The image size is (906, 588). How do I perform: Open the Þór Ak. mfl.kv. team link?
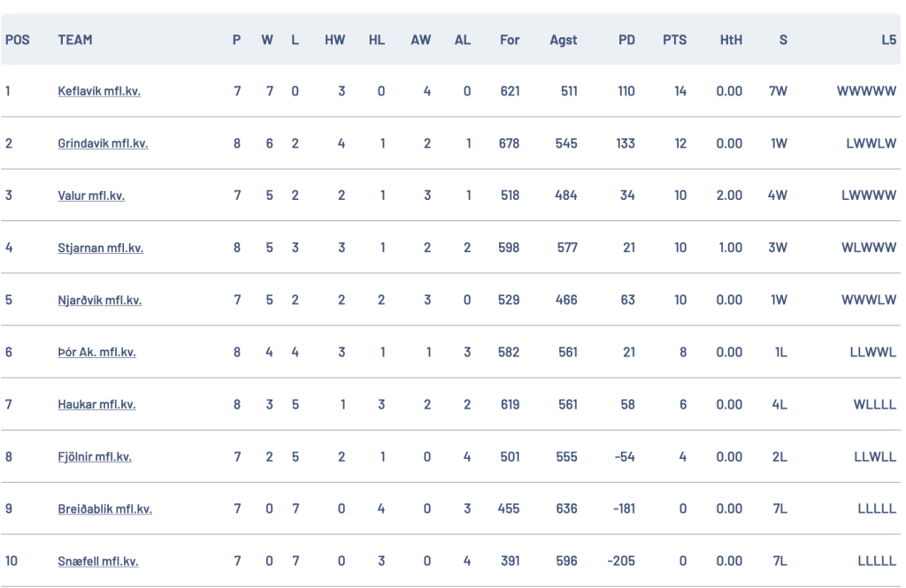tap(97, 352)
